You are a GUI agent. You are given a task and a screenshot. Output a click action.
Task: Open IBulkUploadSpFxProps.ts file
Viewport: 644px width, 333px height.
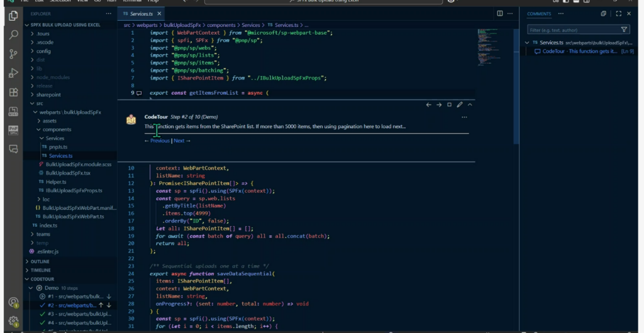pos(74,190)
